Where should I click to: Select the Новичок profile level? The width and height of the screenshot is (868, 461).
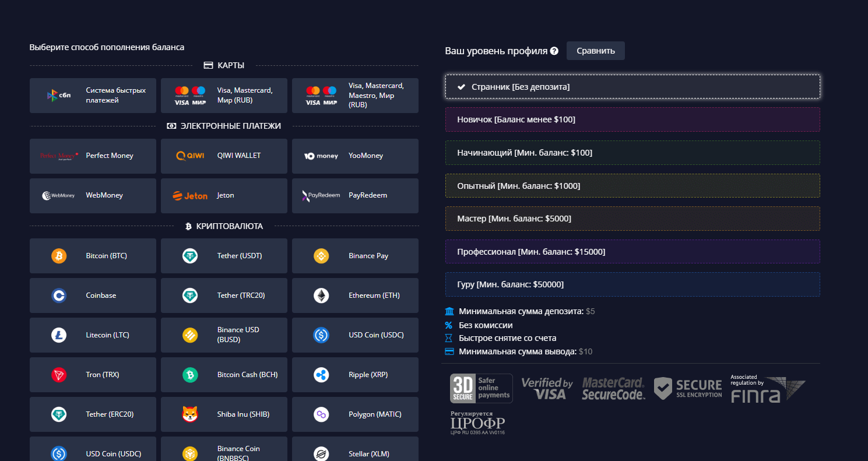(x=632, y=119)
